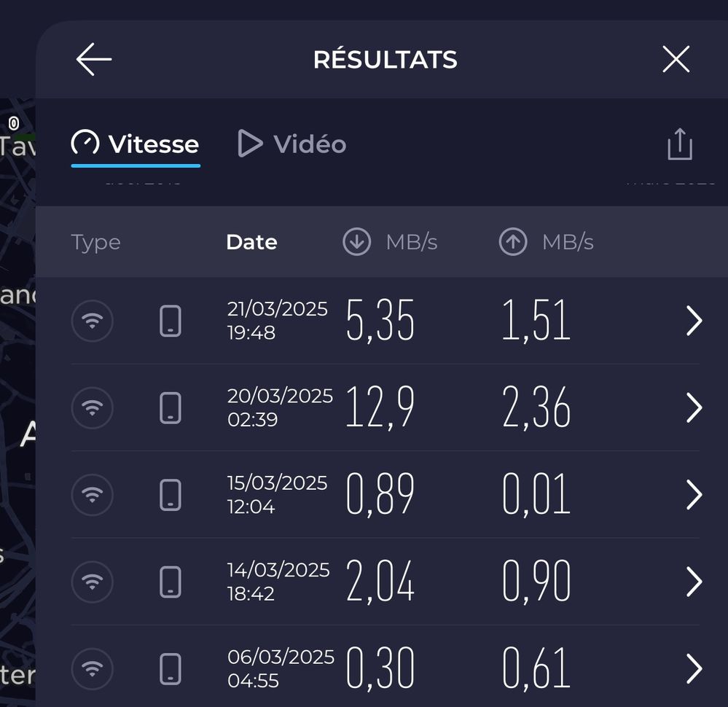Sort results by the Date column
Image resolution: width=728 pixels, height=707 pixels.
pos(251,242)
